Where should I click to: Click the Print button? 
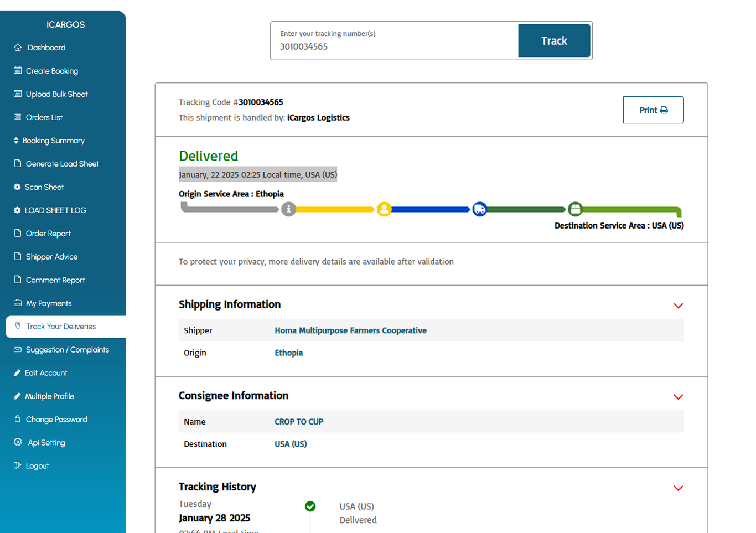653,110
